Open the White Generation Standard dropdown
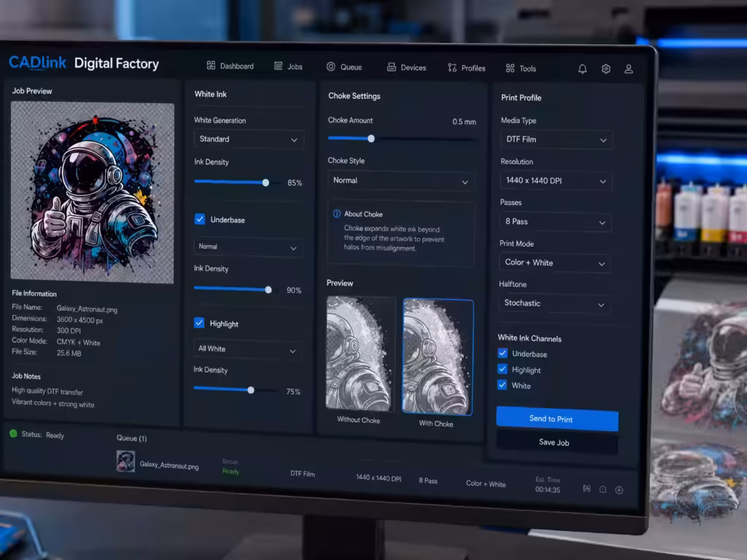747x560 pixels. pos(248,139)
